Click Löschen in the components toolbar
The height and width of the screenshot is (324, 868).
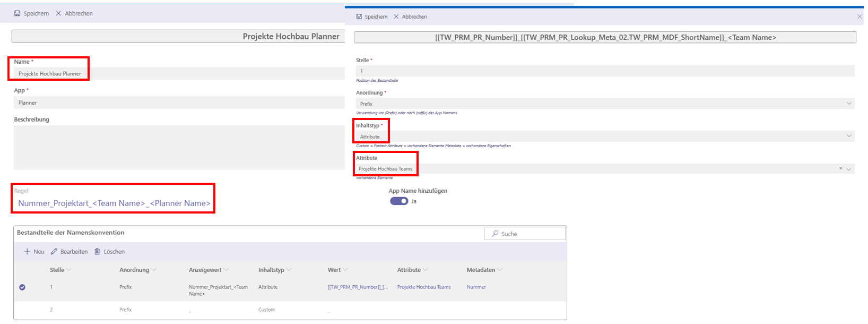coord(114,252)
